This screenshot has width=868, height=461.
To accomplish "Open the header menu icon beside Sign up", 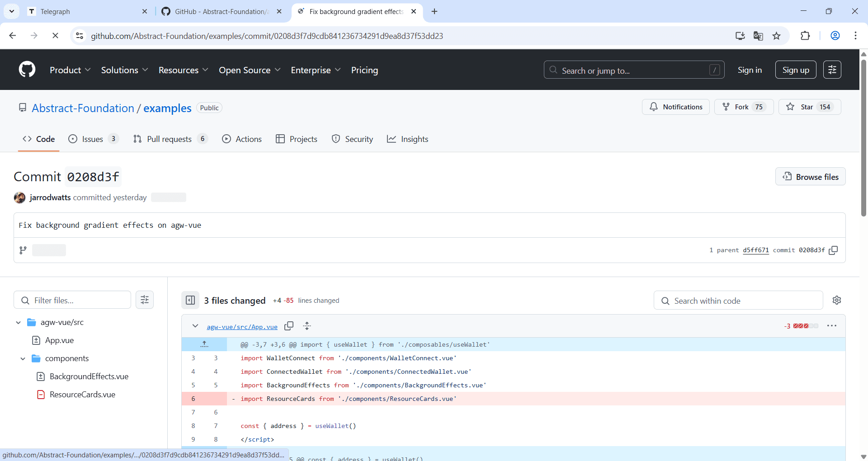I will 832,70.
